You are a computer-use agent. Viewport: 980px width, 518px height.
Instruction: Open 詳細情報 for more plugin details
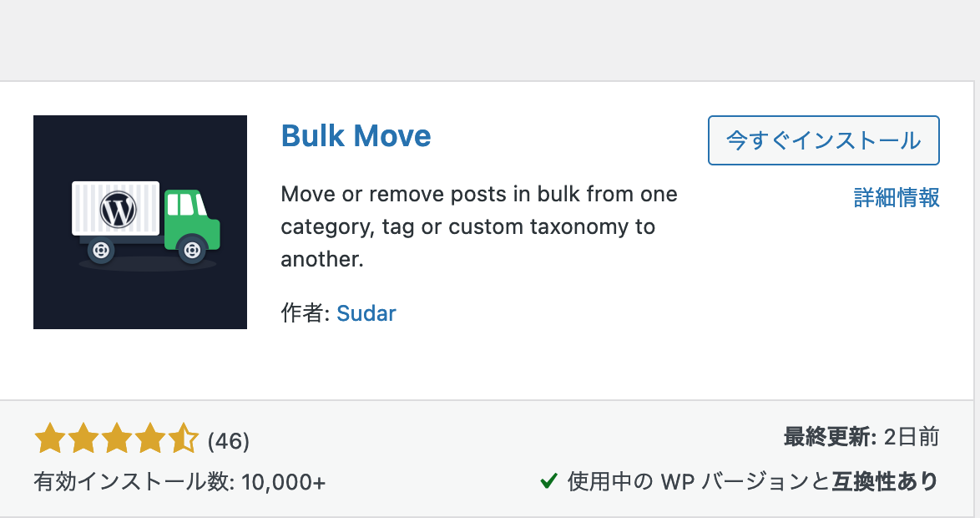tap(897, 199)
